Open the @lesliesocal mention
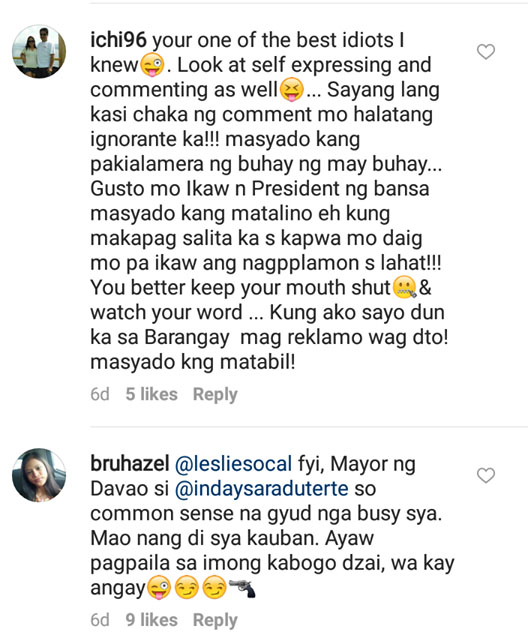528x638 pixels. pyautogui.click(x=233, y=464)
